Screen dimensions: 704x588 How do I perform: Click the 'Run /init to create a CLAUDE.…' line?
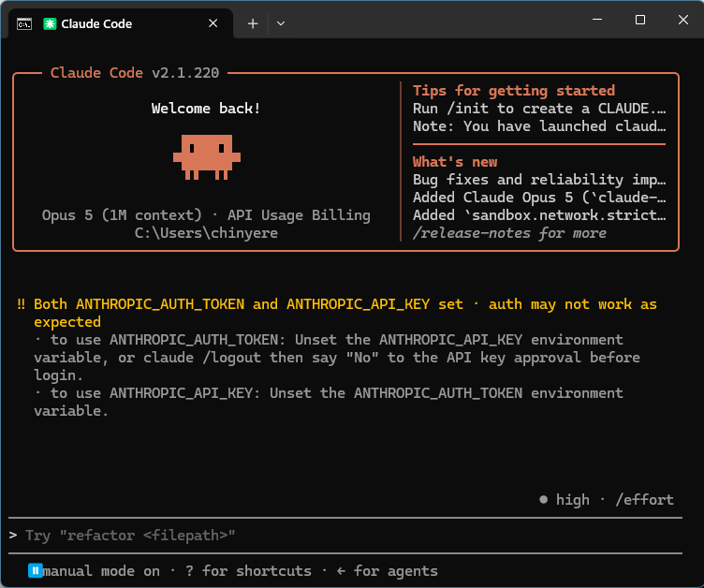click(x=539, y=109)
